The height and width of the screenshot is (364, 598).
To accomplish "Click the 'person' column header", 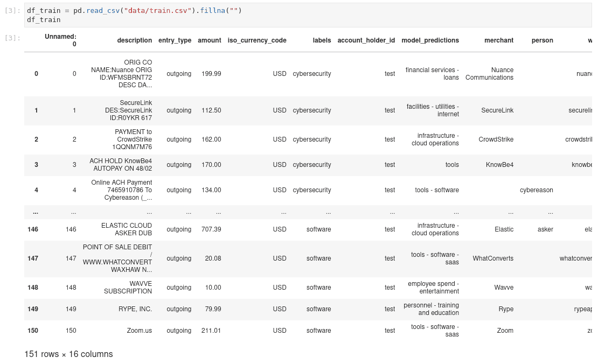I will pyautogui.click(x=543, y=40).
